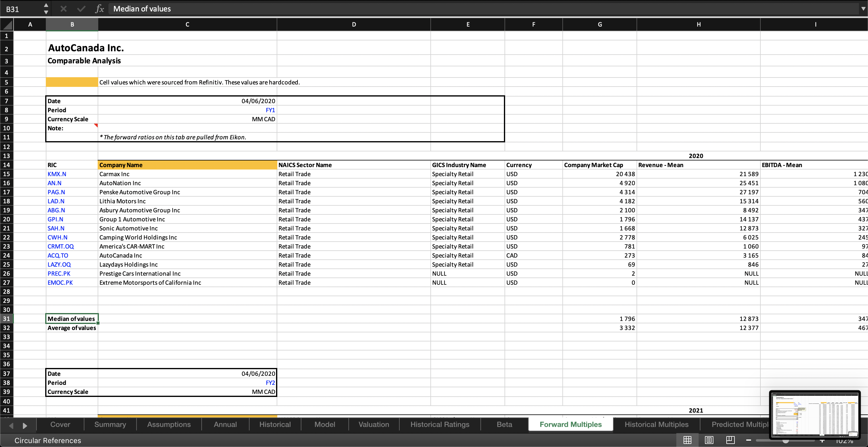The image size is (868, 447).
Task: Click the Average of values cell
Action: [x=72, y=328]
